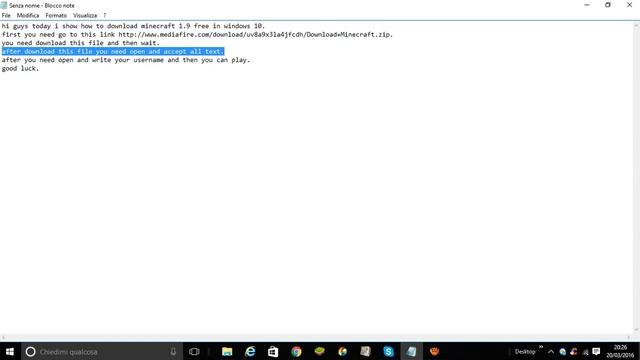Open the green block taskbar app

point(319,351)
